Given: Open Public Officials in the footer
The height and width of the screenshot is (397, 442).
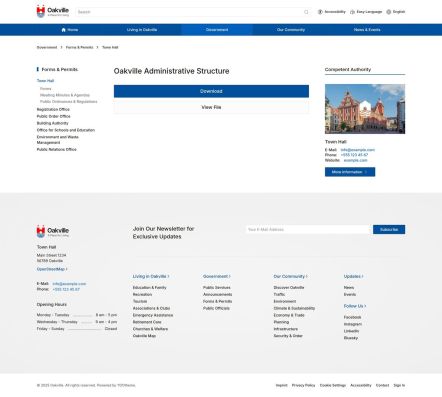Looking at the screenshot, I should pyautogui.click(x=216, y=308).
